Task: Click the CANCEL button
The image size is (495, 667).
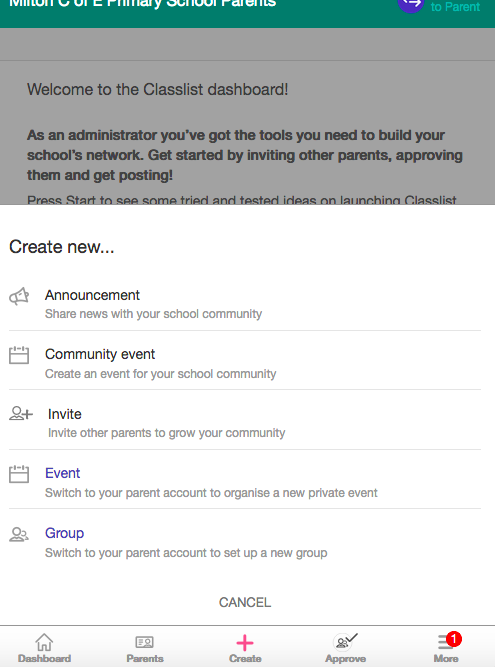Action: [x=245, y=602]
